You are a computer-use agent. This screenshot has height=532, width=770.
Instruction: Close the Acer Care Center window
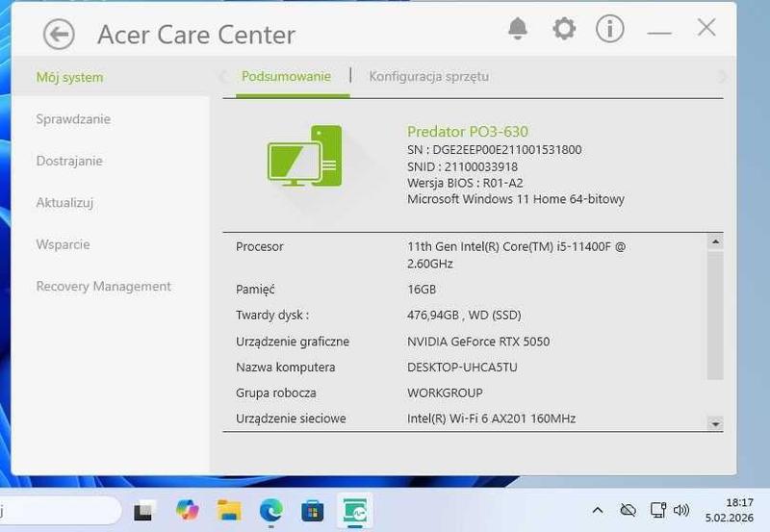point(706,28)
